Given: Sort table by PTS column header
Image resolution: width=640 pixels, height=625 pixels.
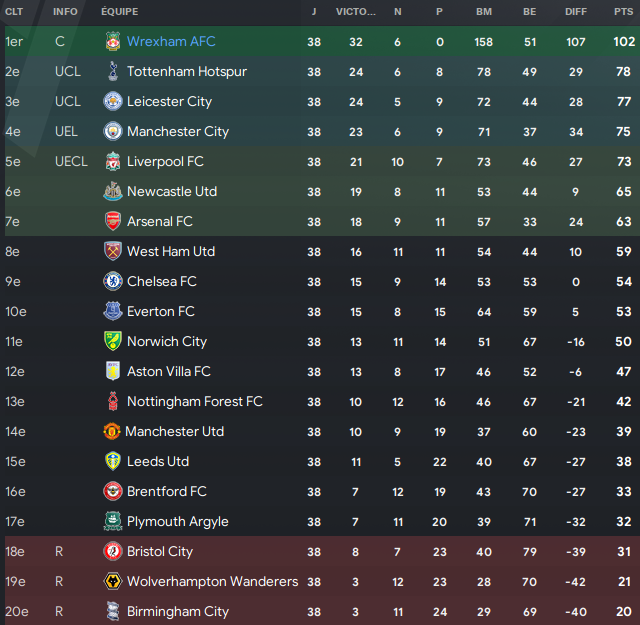Looking at the screenshot, I should tap(623, 12).
